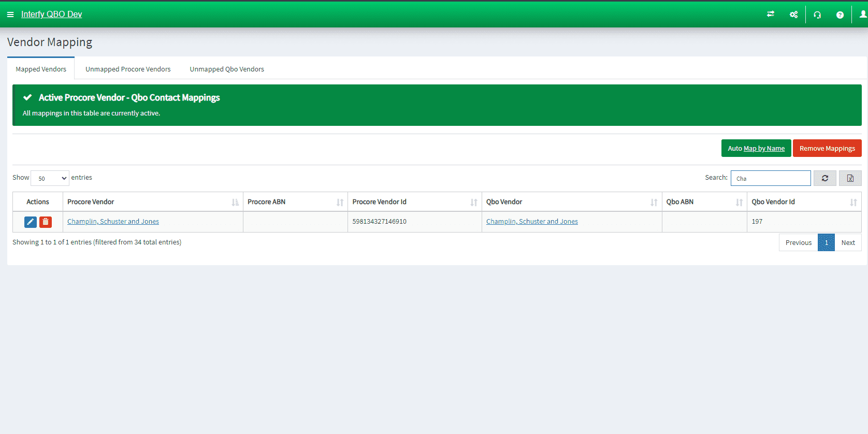
Task: Sort by Qbo Vendor Id column
Action: 803,202
